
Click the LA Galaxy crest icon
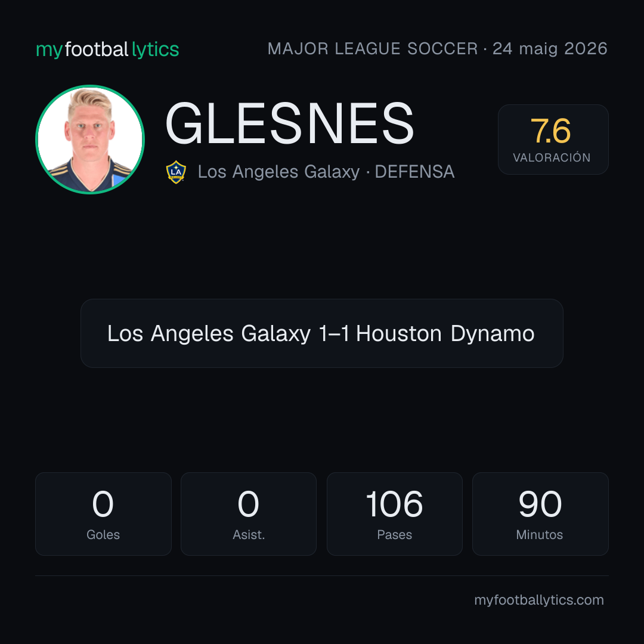pos(176,172)
